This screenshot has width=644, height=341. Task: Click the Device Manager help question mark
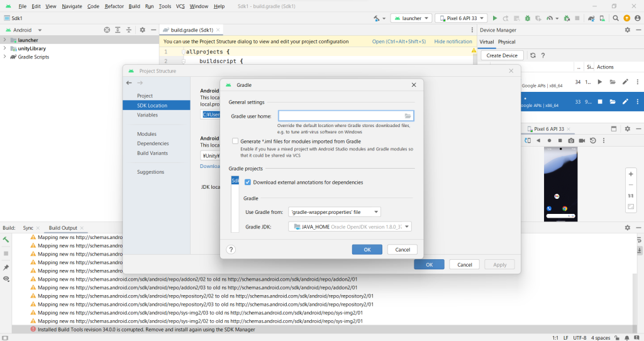coord(543,55)
